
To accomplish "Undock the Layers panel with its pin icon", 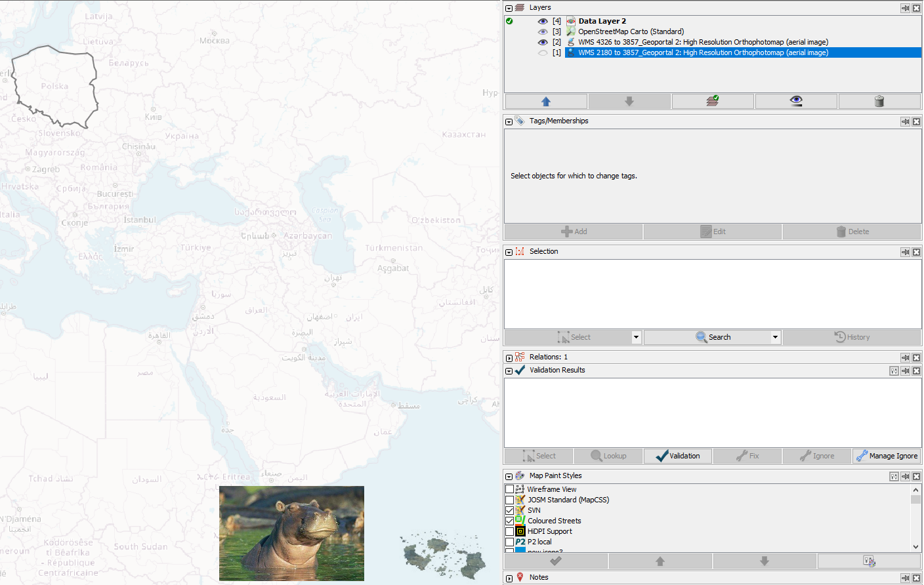I will click(905, 9).
